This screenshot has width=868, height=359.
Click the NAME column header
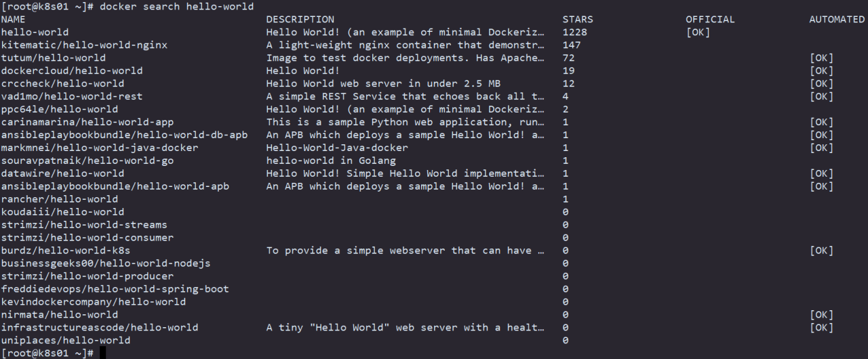(14, 20)
